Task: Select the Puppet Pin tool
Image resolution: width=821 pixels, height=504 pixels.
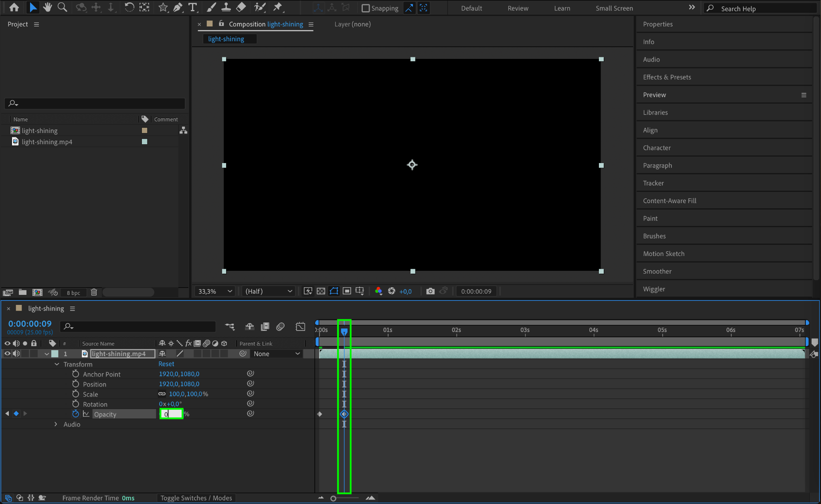Action: 277,7
